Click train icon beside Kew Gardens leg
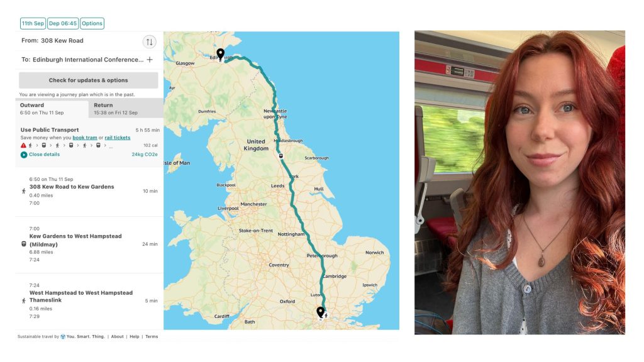The width and height of the screenshot is (644, 362). 24,244
